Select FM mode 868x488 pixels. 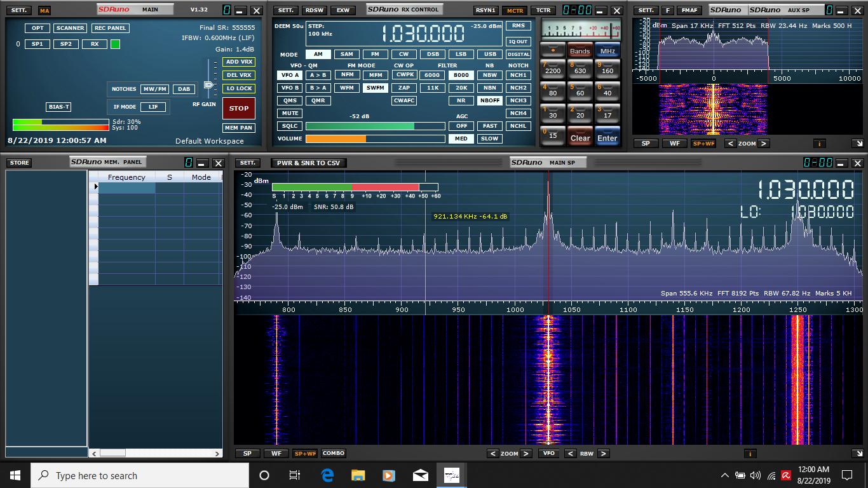click(376, 55)
